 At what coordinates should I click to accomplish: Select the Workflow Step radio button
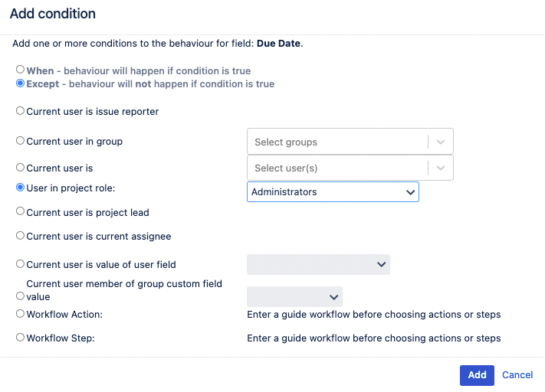click(20, 337)
